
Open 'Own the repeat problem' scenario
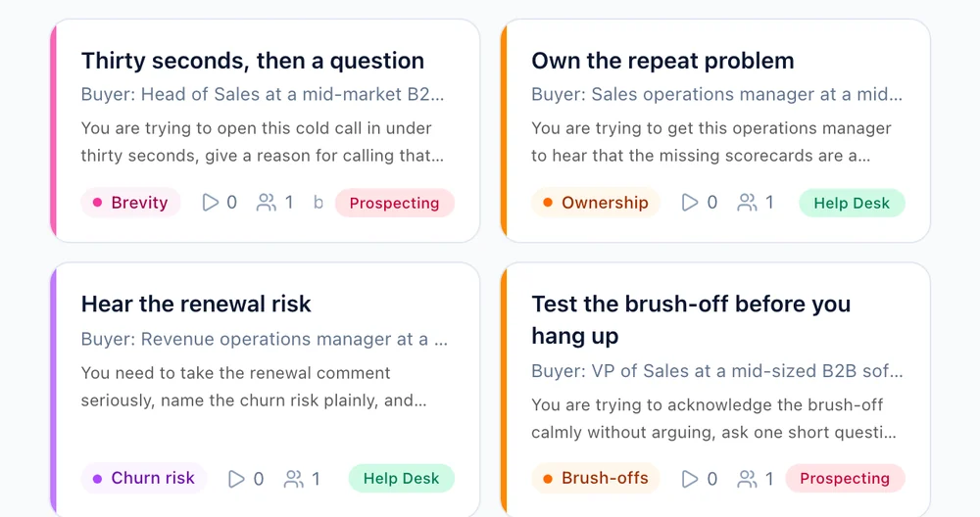[x=662, y=61]
